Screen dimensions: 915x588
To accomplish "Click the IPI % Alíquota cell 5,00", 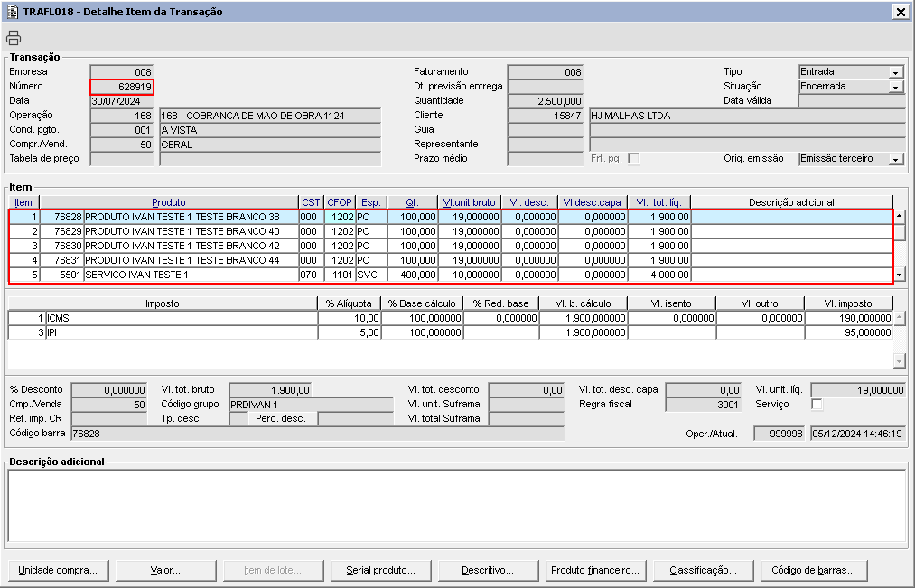I will (350, 332).
